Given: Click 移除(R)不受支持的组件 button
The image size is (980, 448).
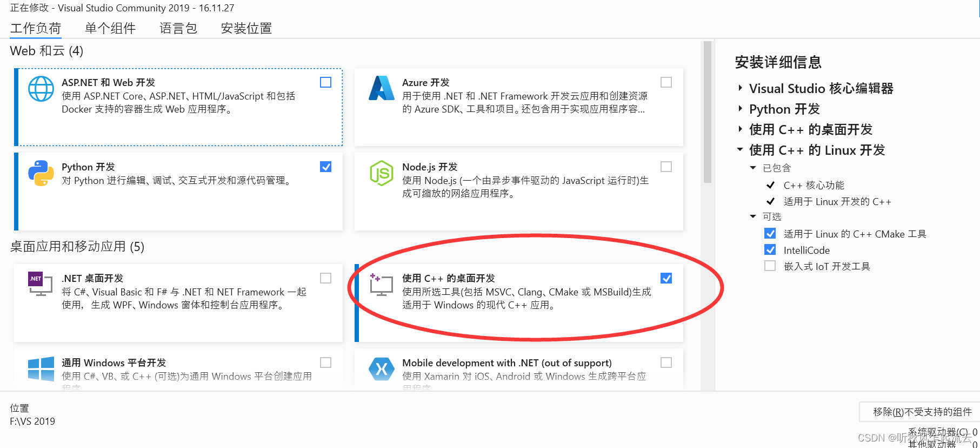Looking at the screenshot, I should click(920, 412).
